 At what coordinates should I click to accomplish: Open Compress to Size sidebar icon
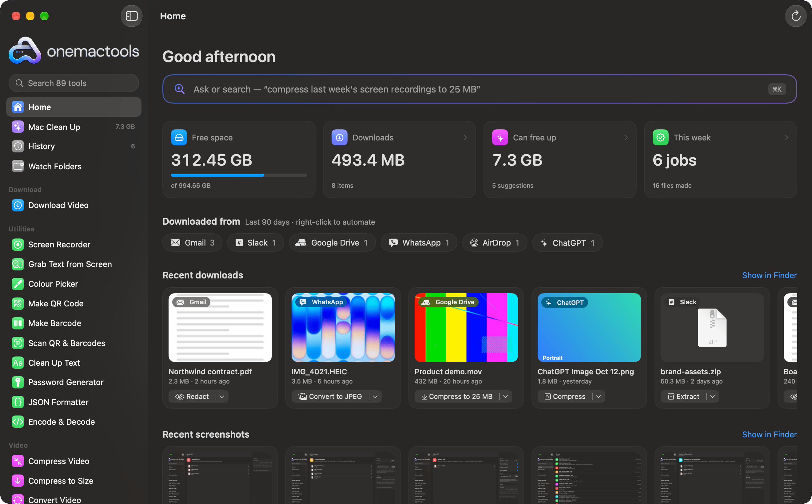click(x=18, y=481)
